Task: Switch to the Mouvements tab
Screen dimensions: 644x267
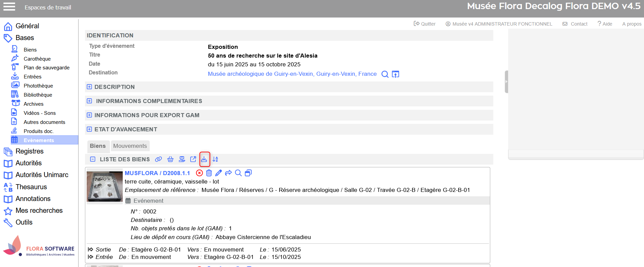Action: click(130, 146)
